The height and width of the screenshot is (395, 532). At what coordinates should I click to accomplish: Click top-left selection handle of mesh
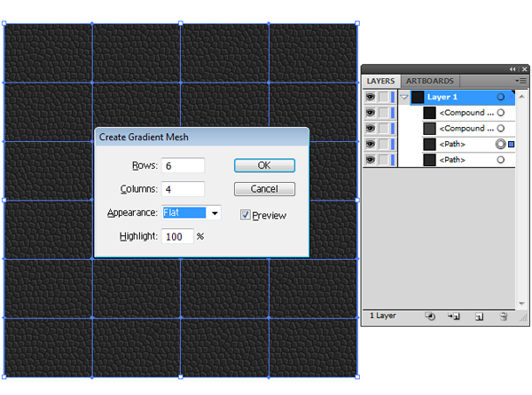click(4, 23)
